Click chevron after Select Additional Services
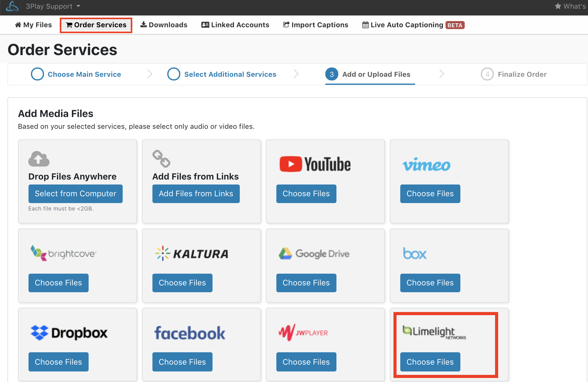Viewport: 588px width, 382px height. pyautogui.click(x=296, y=74)
